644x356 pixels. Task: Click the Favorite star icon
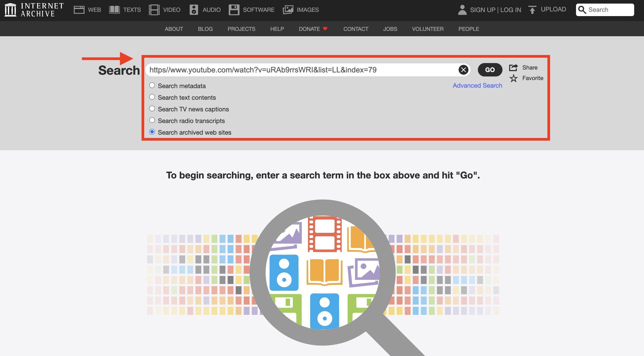pos(513,78)
